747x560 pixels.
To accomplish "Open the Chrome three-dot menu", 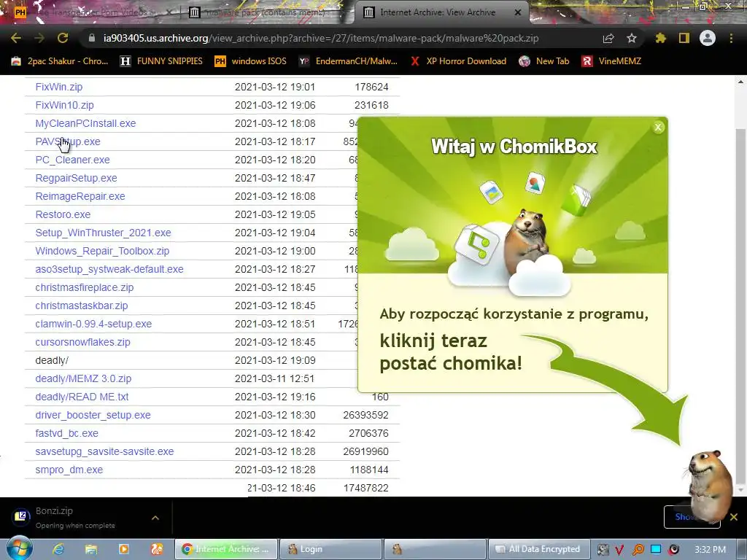I will coord(731,38).
